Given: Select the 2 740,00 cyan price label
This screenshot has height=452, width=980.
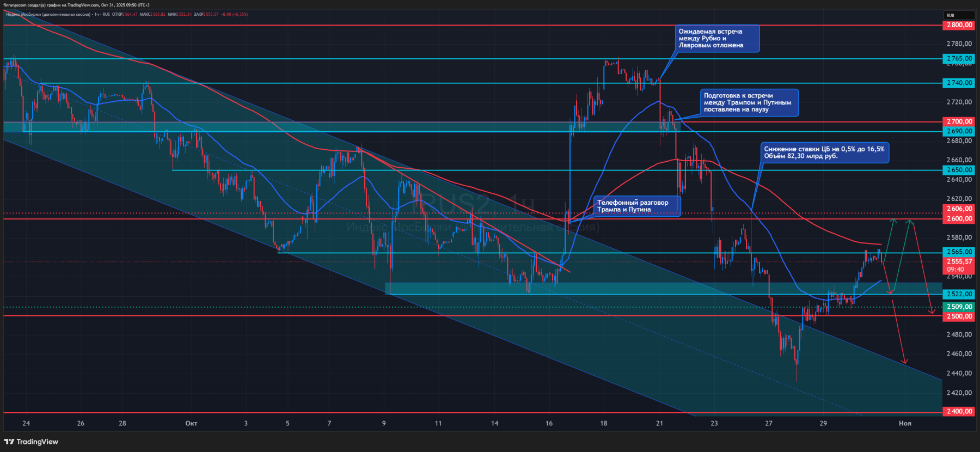Looking at the screenshot, I should (959, 83).
